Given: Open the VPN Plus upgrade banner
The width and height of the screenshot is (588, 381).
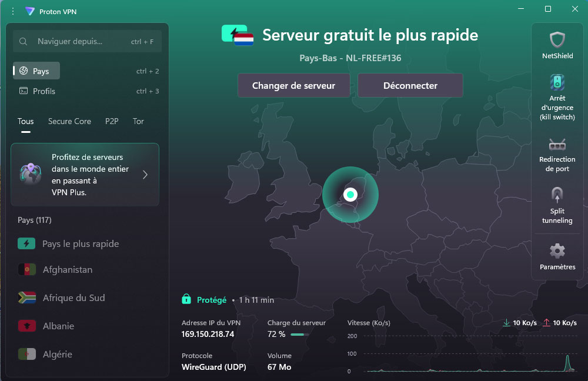Looking at the screenshot, I should (85, 175).
